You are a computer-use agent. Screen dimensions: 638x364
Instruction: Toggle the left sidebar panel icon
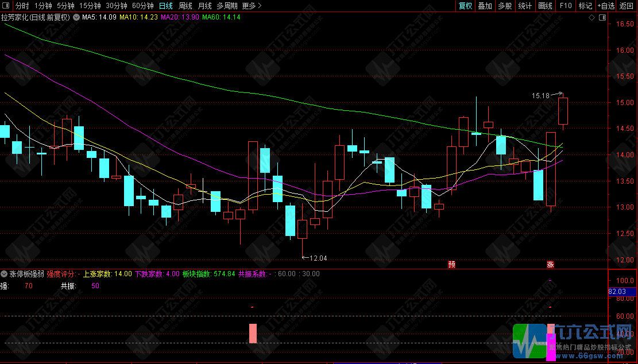(6, 6)
